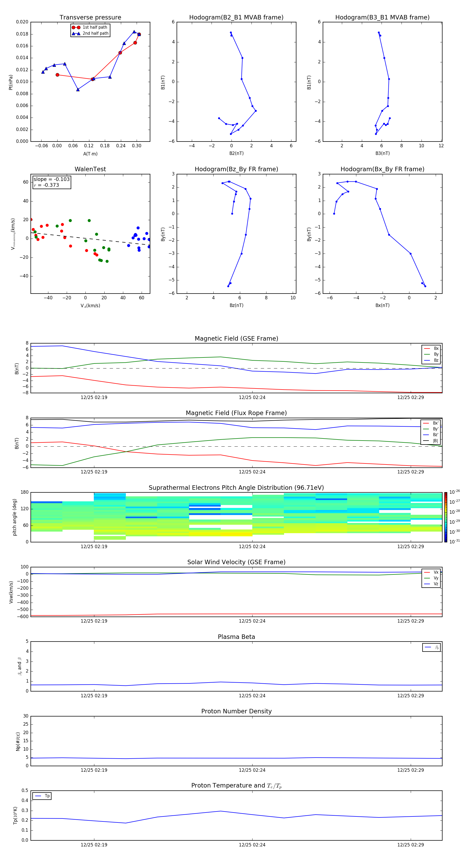
Task: Click the By' entry in the Flux Rope legend
Action: (431, 429)
